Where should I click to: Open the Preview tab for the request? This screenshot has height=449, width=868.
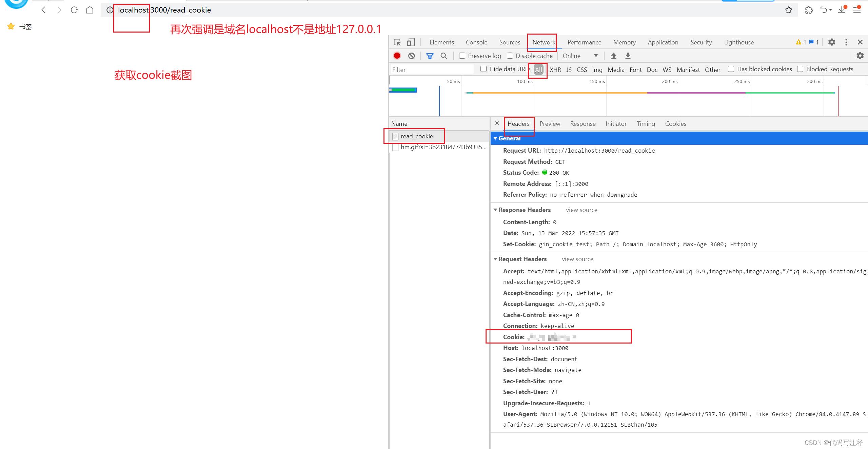pos(550,124)
